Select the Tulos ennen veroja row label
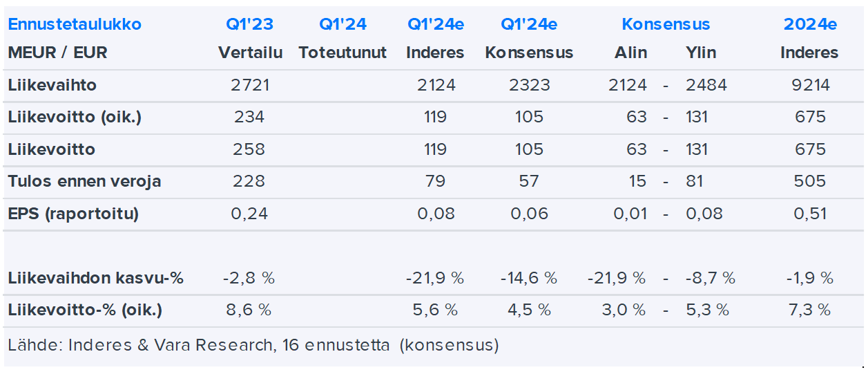The width and height of the screenshot is (868, 372). 84,181
